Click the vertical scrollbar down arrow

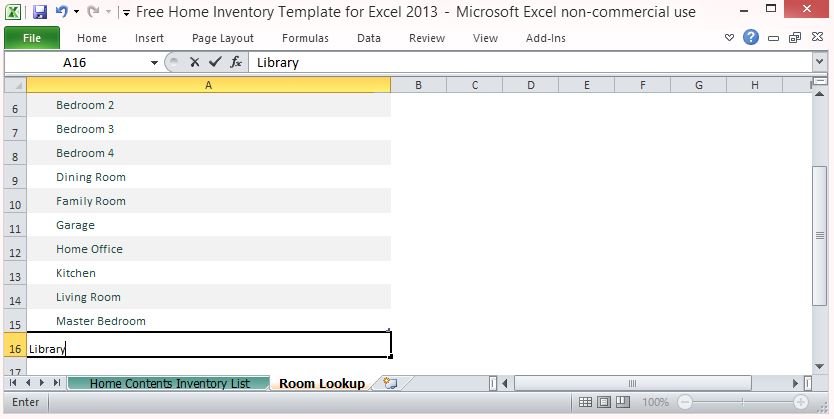(x=820, y=366)
